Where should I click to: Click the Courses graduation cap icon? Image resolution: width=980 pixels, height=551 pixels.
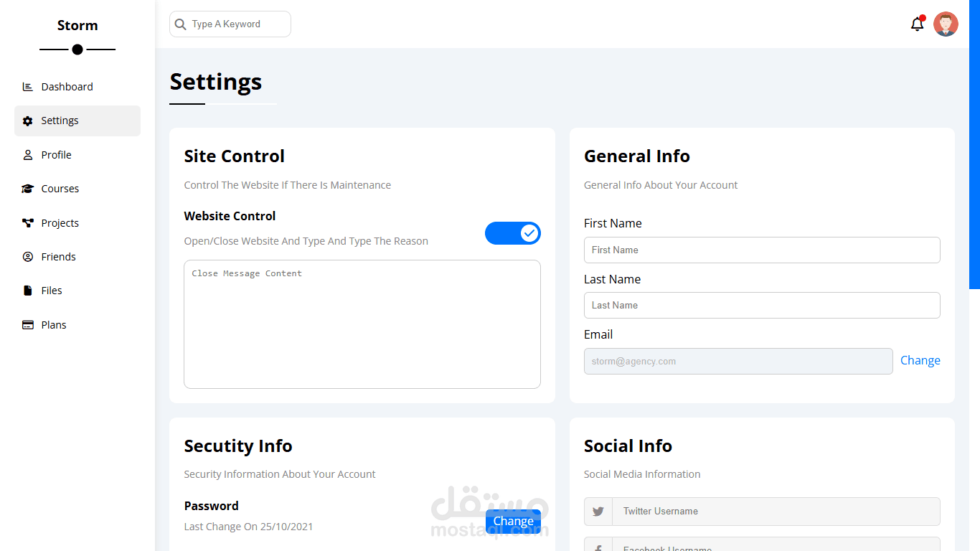coord(28,189)
